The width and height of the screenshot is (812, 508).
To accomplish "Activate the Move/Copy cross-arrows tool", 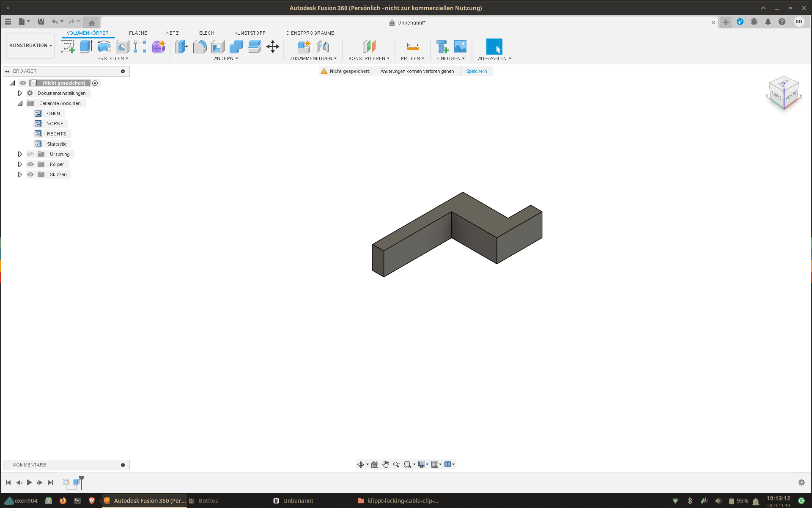I will click(273, 47).
